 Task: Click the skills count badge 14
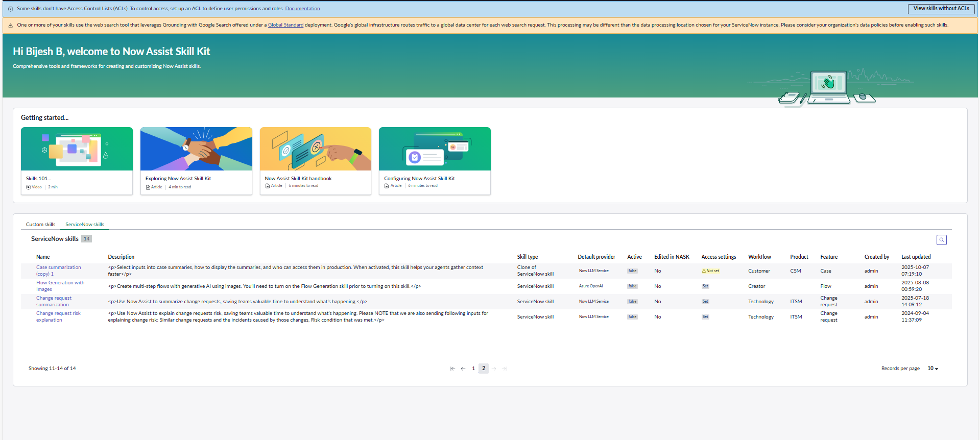point(86,239)
